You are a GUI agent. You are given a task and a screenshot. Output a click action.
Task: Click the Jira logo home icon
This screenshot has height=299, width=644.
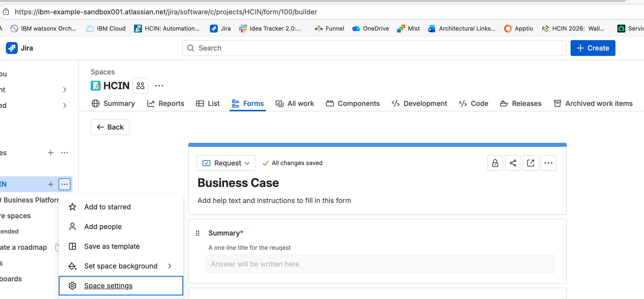coord(12,48)
